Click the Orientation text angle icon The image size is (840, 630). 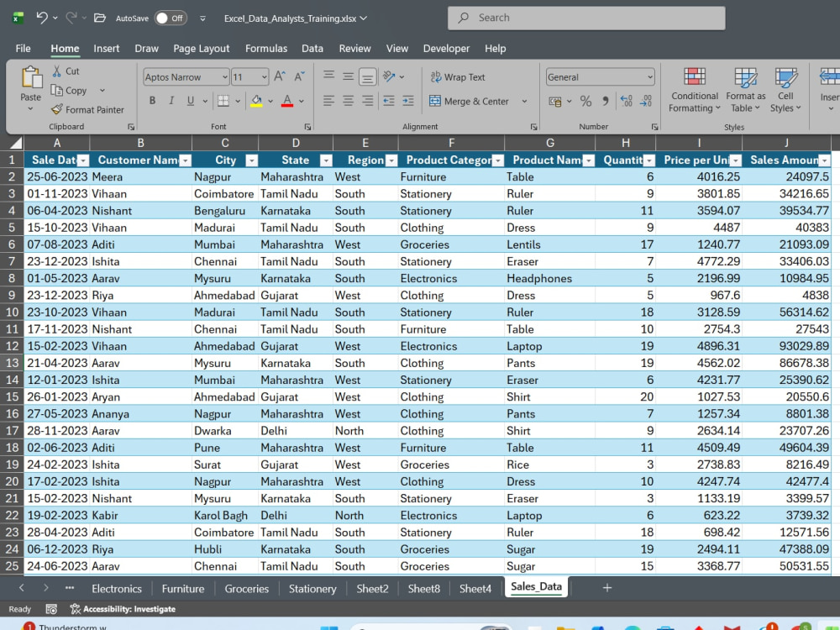pyautogui.click(x=390, y=76)
